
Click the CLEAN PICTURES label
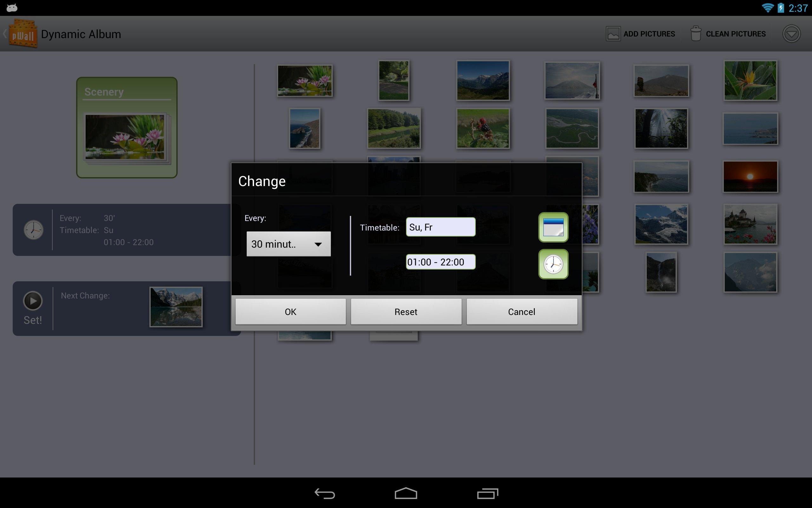[x=736, y=34]
